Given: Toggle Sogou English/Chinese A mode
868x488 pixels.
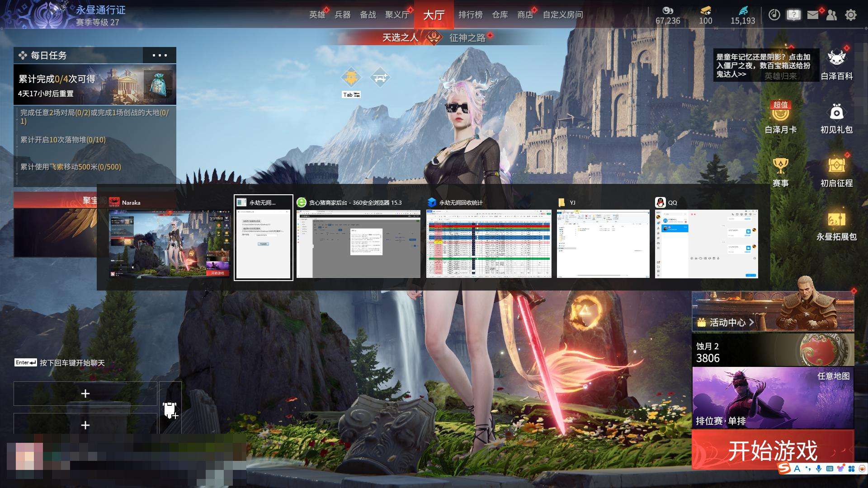Looking at the screenshot, I should (797, 469).
